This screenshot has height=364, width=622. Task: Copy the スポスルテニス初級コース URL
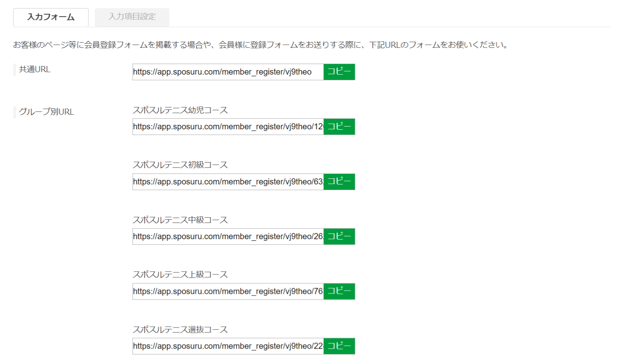coord(339,182)
